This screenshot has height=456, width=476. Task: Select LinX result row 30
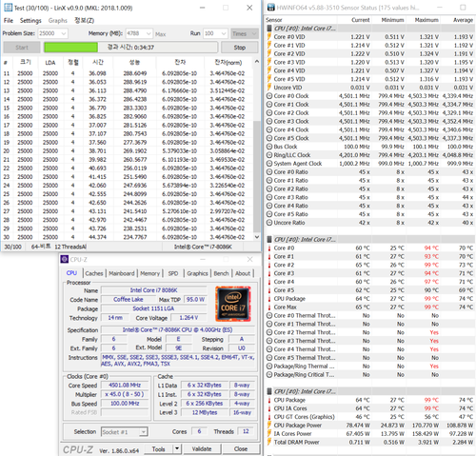click(x=127, y=237)
